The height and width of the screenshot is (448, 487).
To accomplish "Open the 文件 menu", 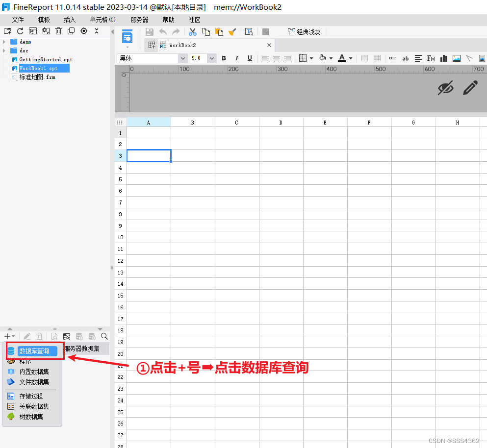I will point(18,20).
